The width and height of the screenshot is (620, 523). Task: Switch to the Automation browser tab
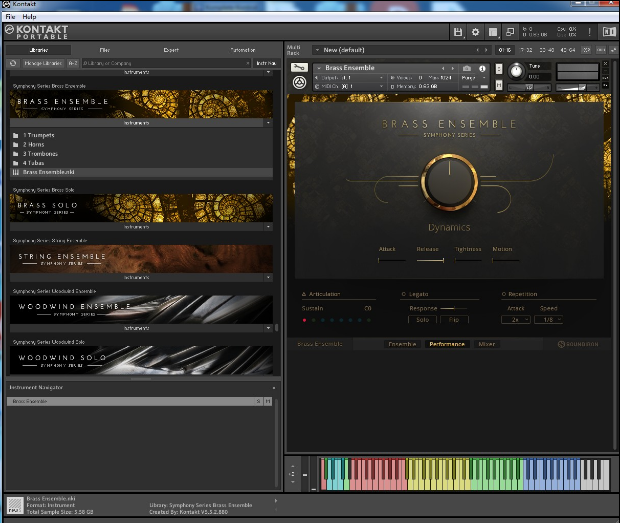243,50
